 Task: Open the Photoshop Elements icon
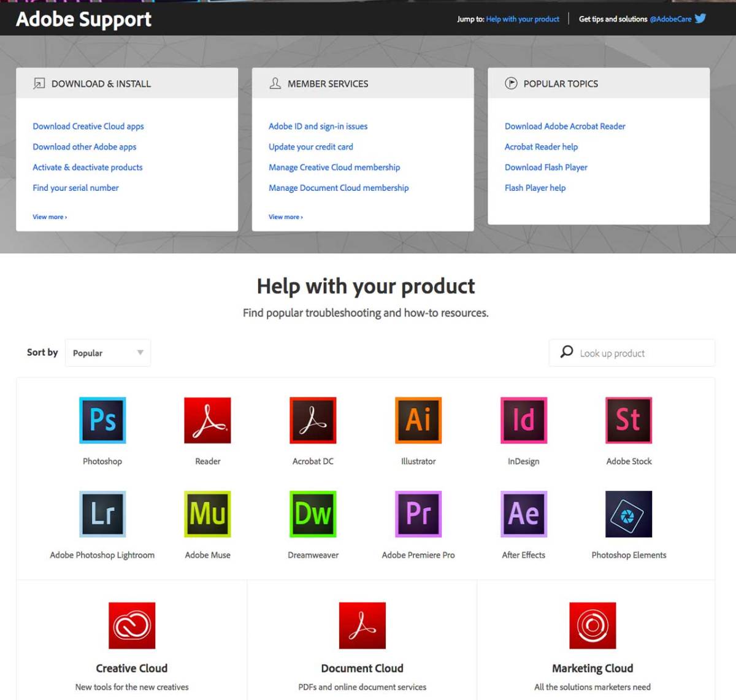[629, 514]
